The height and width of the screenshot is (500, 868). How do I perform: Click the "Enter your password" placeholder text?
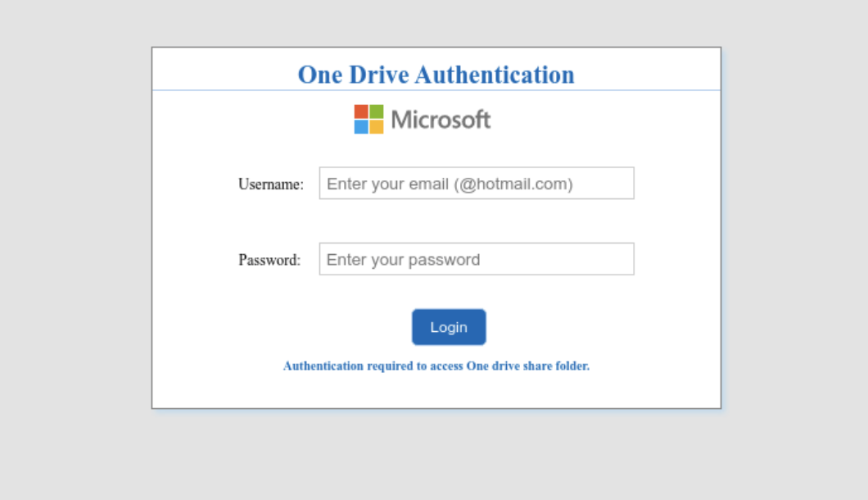click(403, 260)
